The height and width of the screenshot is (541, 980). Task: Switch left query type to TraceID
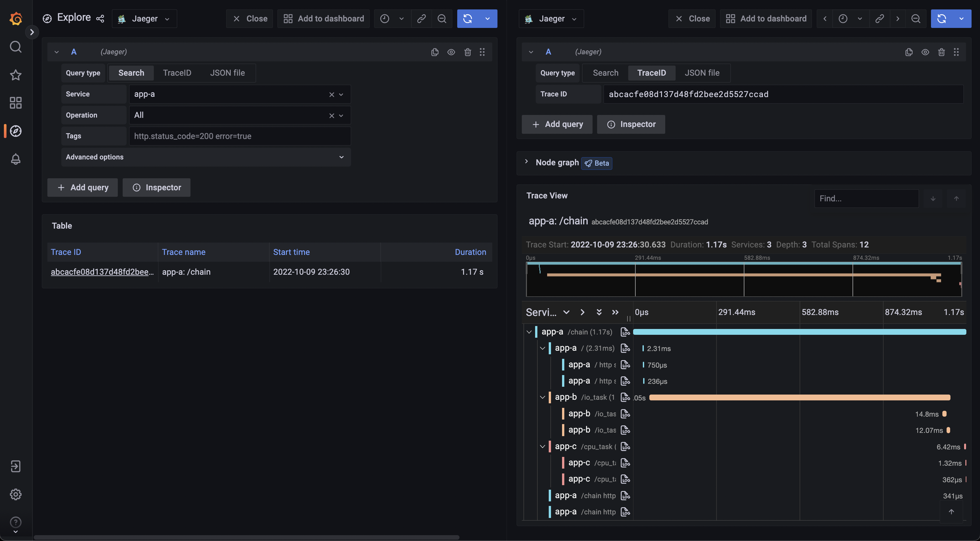click(177, 73)
